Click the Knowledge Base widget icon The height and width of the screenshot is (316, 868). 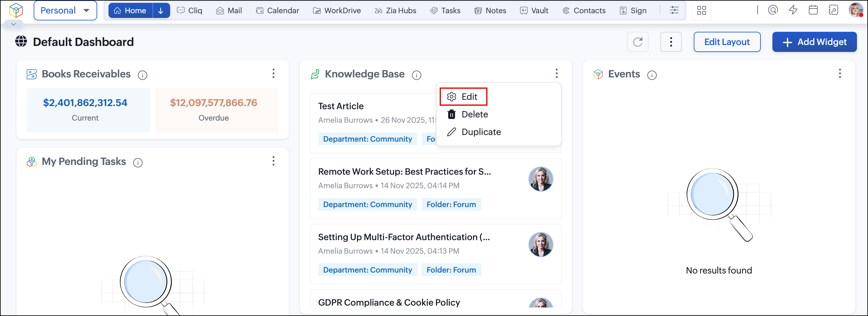pyautogui.click(x=315, y=74)
